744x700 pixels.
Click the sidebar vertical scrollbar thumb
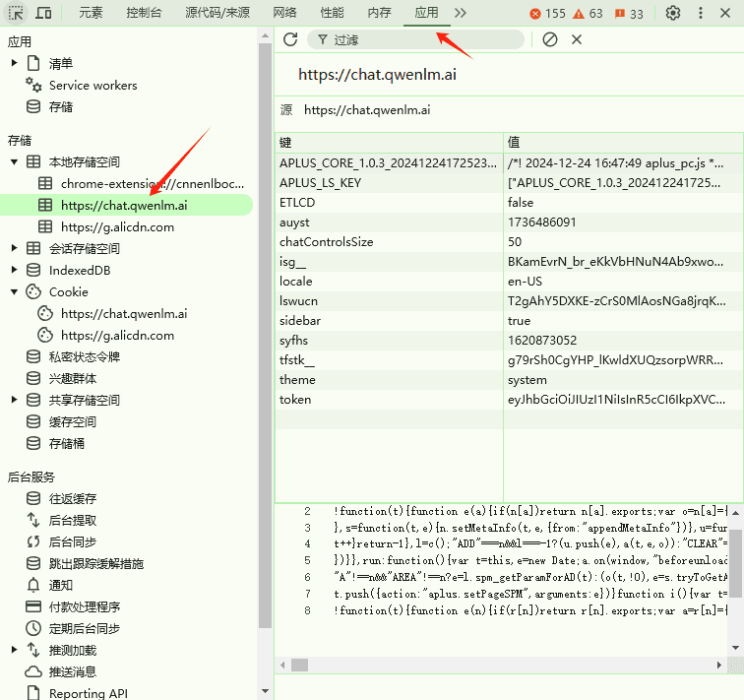[x=265, y=336]
